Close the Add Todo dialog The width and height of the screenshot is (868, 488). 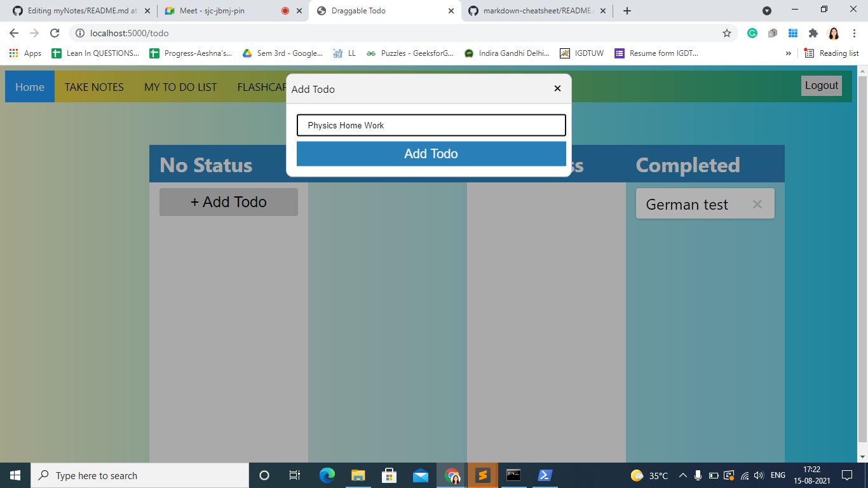tap(557, 88)
